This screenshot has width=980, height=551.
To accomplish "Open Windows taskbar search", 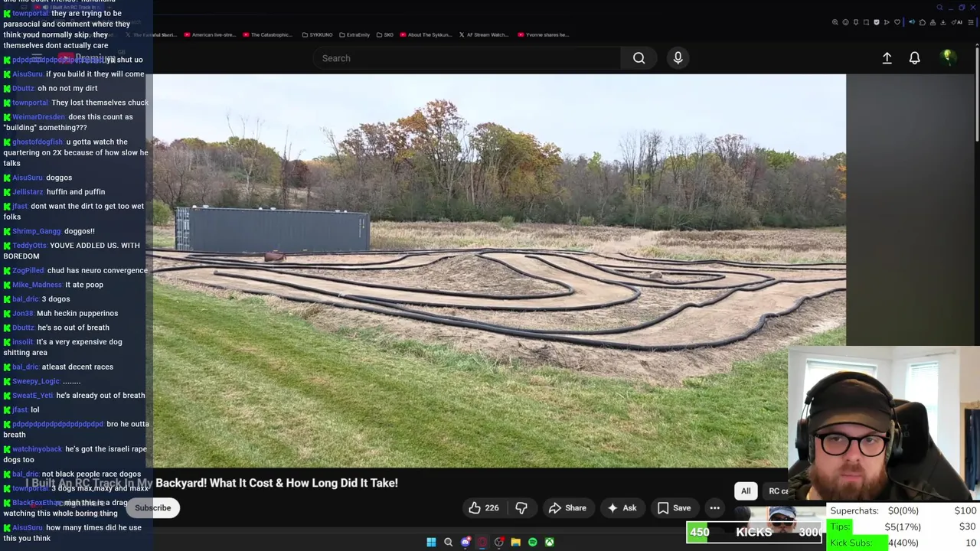I will [448, 542].
